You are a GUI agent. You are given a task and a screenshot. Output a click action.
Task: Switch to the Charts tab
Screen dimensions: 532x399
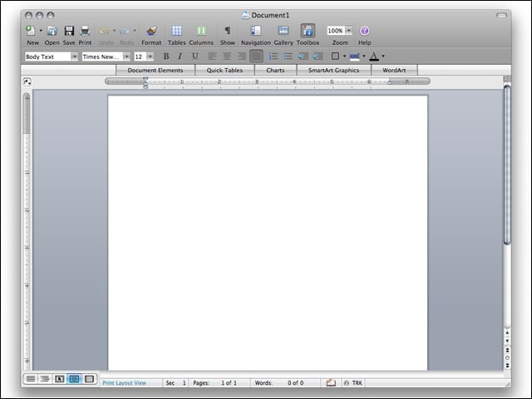click(x=275, y=70)
